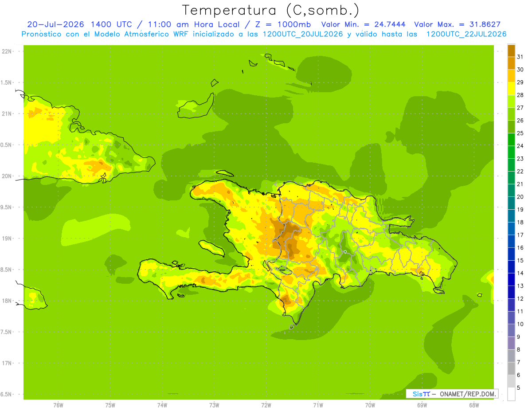Click the '76W' longitude axis label
Viewport: 532px width, 411px height.
pyautogui.click(x=58, y=405)
